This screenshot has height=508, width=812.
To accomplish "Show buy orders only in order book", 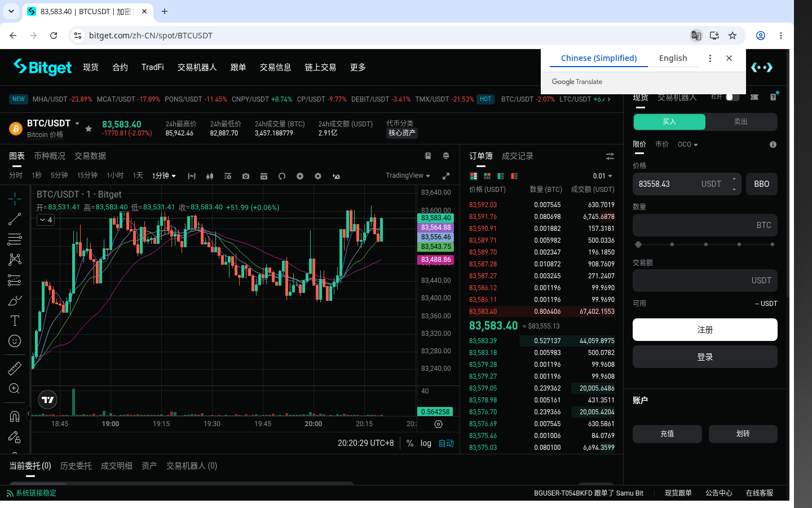I will pyautogui.click(x=501, y=176).
